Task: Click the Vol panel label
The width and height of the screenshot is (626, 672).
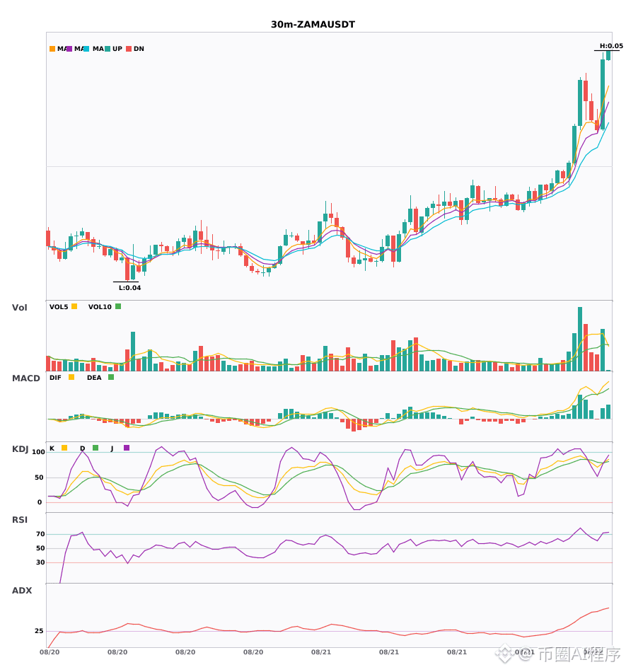Action: (19, 308)
